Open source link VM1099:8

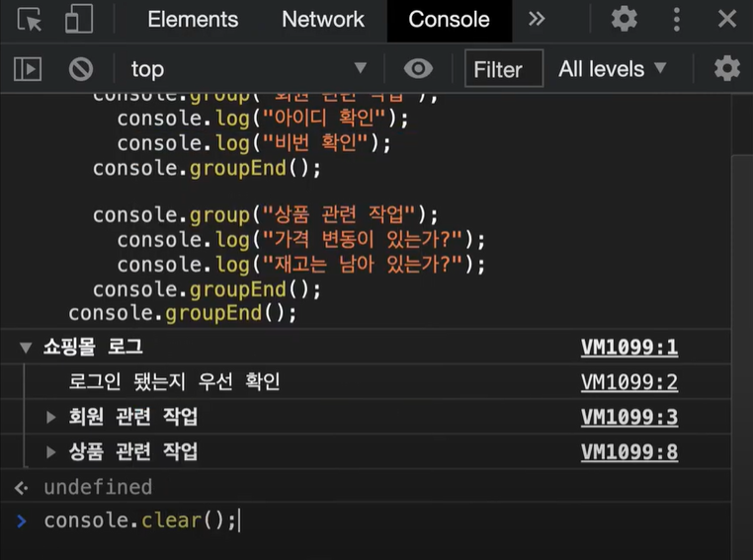pyautogui.click(x=629, y=452)
